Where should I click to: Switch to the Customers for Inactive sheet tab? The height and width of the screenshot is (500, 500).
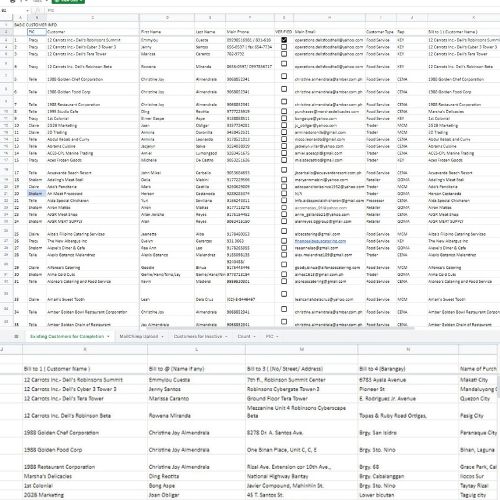198,336
